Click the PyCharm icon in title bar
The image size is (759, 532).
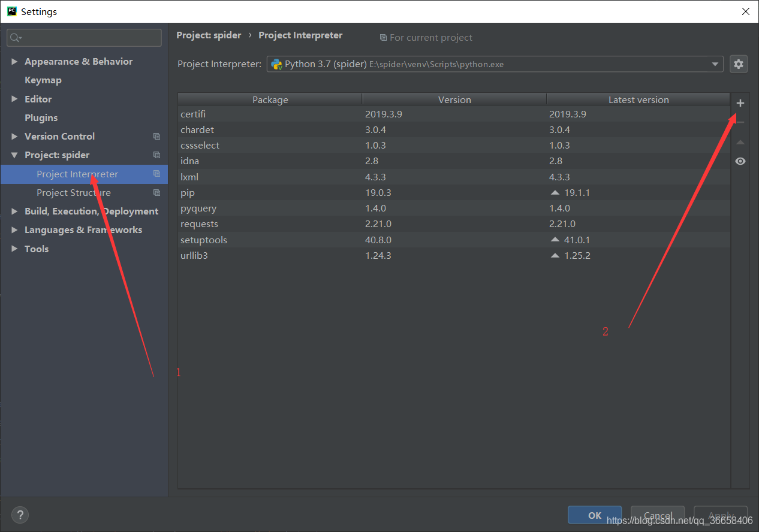pos(11,11)
